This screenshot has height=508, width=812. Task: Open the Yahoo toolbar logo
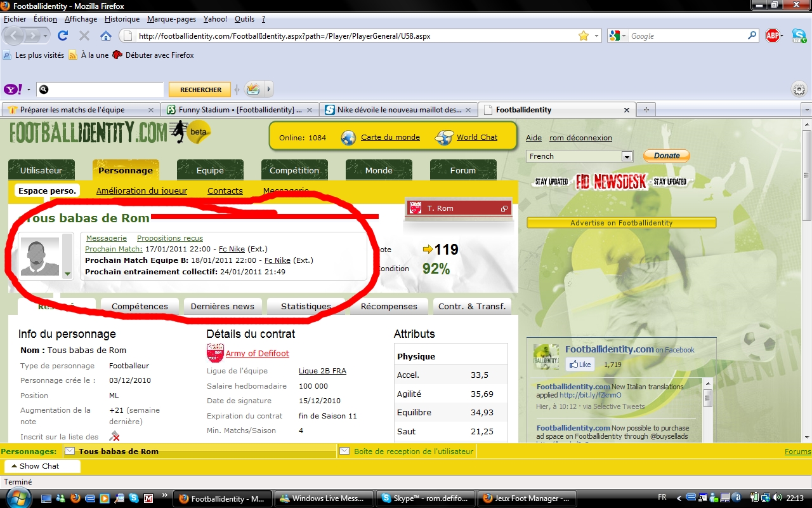(x=12, y=90)
